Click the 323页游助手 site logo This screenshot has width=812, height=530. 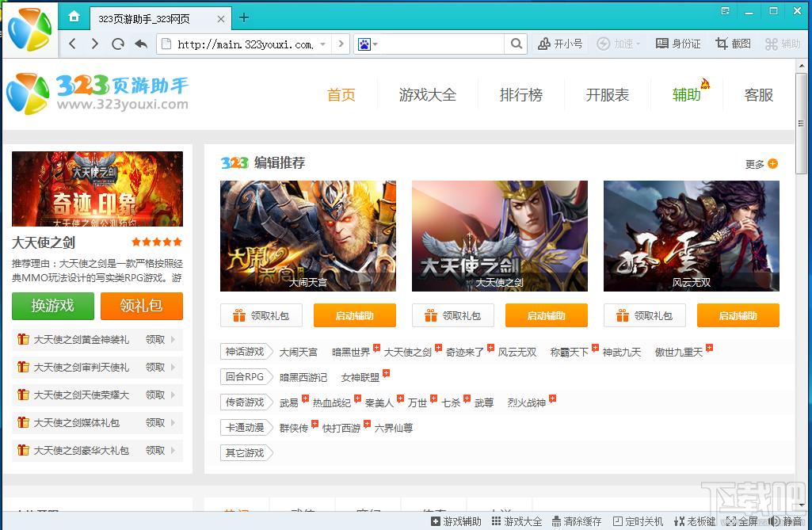tap(97, 93)
